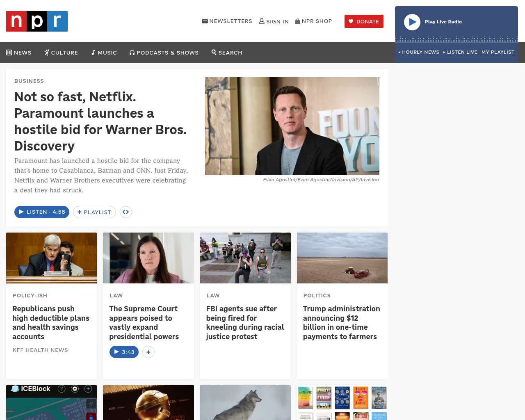Viewport: 525px width, 420px height.
Task: Add Netflix story to Playlist
Action: (94, 212)
